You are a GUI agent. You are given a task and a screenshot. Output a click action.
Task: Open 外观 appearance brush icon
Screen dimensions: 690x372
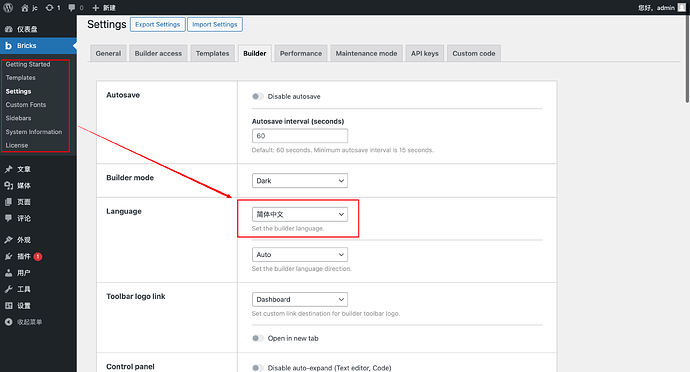tap(8, 240)
